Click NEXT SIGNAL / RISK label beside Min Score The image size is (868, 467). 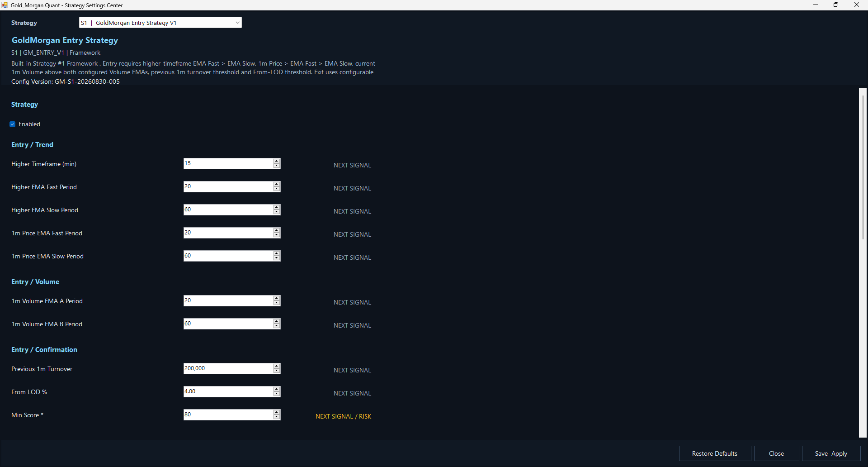(x=343, y=416)
